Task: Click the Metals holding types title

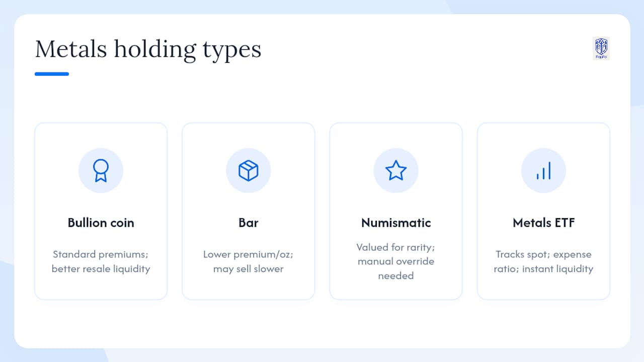Action: [148, 50]
